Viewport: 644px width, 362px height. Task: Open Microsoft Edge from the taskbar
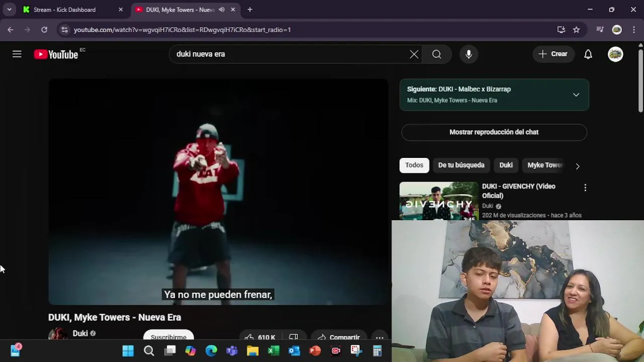click(x=211, y=350)
